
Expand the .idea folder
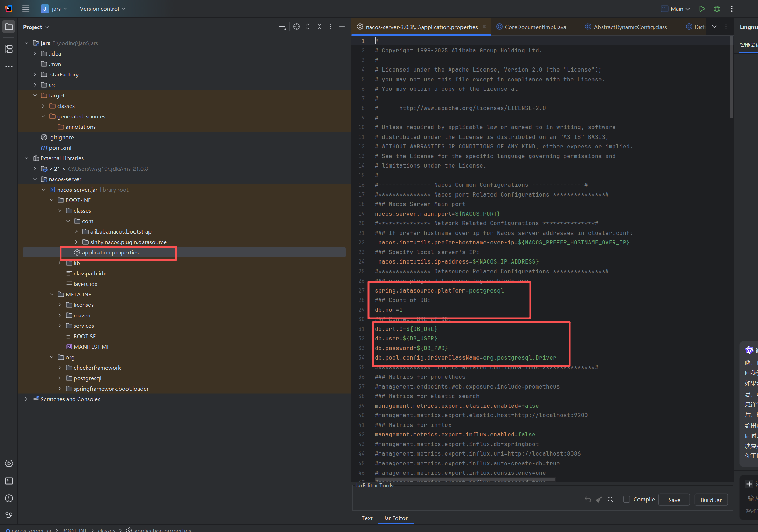(35, 53)
